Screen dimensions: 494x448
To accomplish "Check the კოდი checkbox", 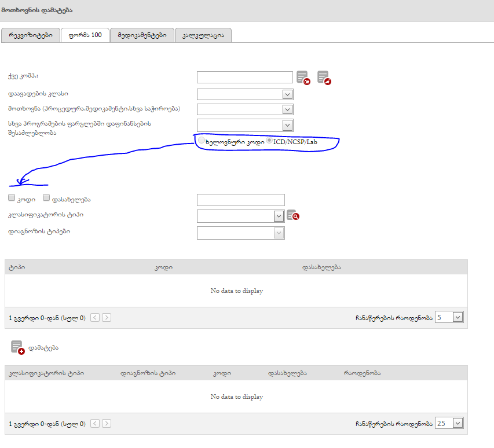I will (x=12, y=198).
